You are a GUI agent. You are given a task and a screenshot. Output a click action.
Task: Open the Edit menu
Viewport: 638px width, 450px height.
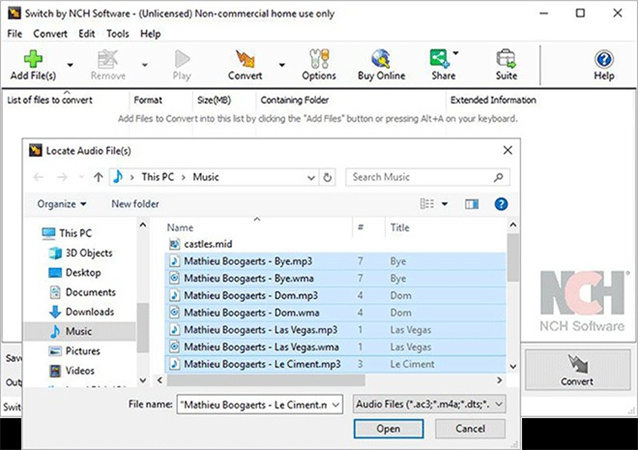tap(86, 34)
